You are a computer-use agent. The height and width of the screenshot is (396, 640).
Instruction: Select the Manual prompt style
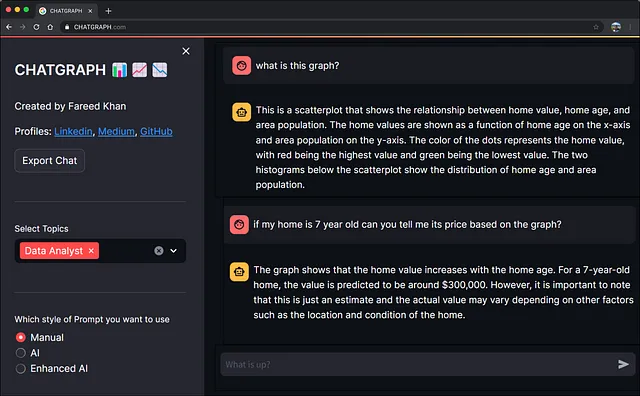pyautogui.click(x=20, y=337)
